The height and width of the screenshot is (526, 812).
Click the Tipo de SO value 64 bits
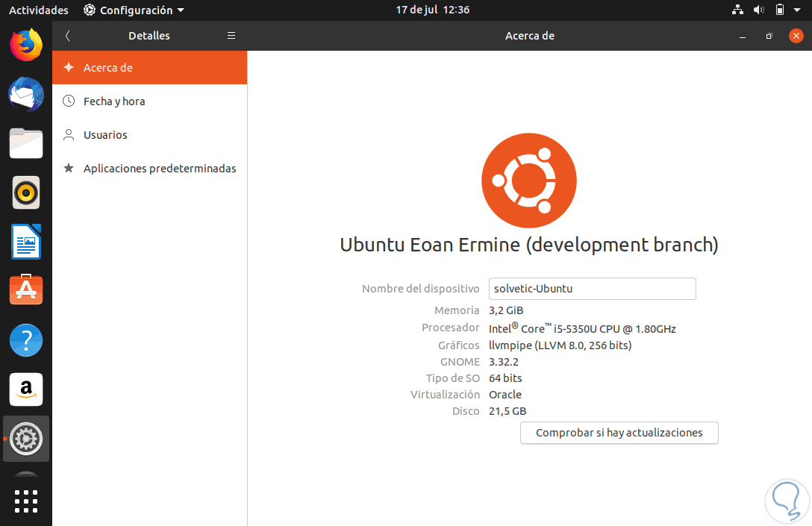505,378
